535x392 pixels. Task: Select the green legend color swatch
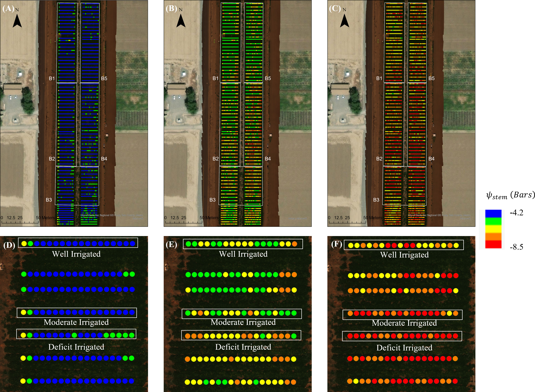[x=493, y=221]
